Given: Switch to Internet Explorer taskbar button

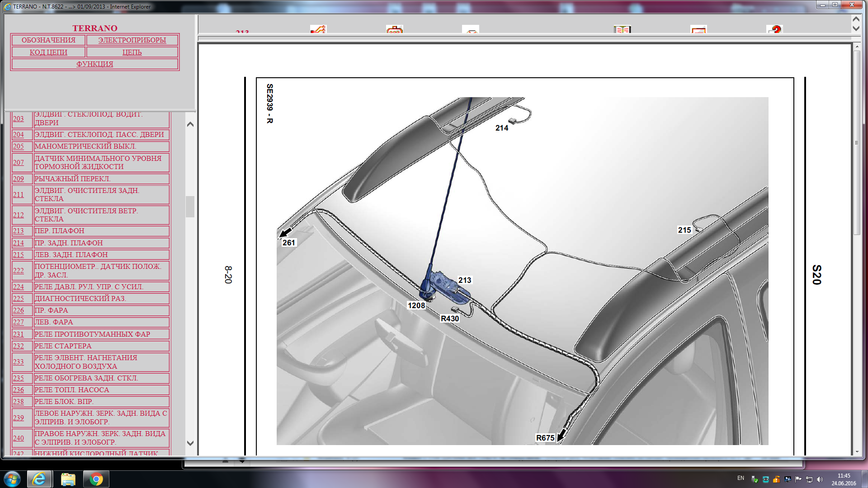Looking at the screenshot, I should point(39,479).
